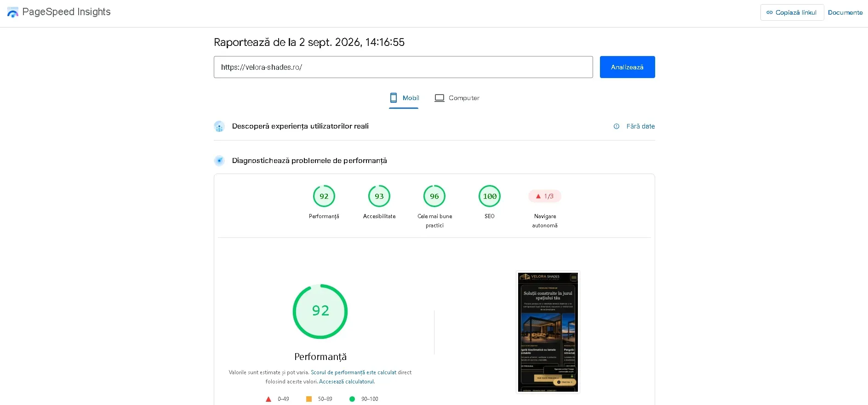Click the large 92 performance gauge
Viewport: 868px width, 405px height.
(x=320, y=312)
